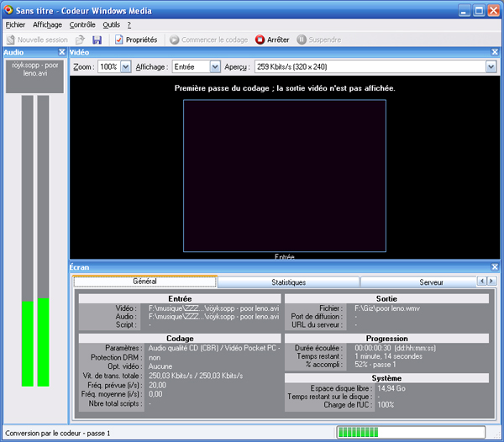Expand the Zoom 100% dropdown
The height and width of the screenshot is (442, 504).
pyautogui.click(x=125, y=67)
